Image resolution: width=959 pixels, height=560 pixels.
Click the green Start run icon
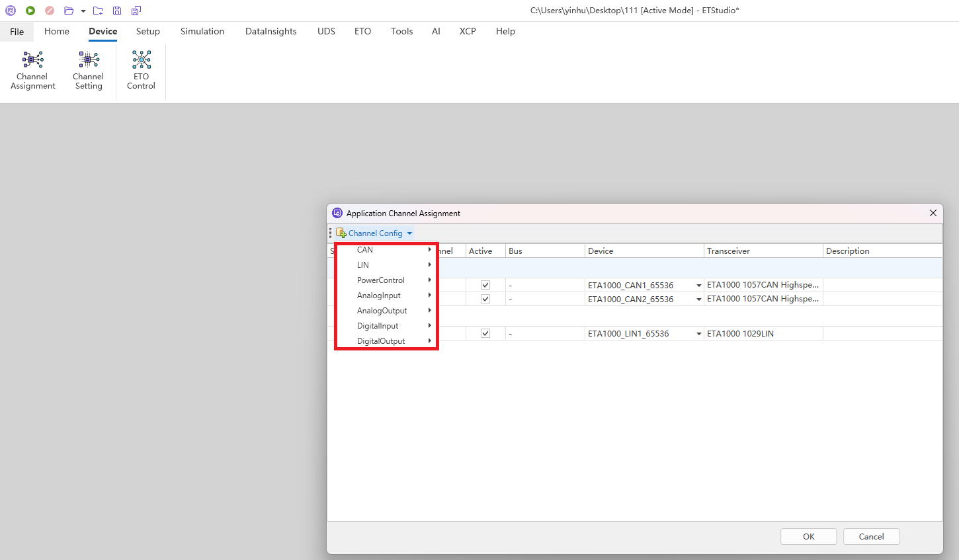tap(30, 11)
